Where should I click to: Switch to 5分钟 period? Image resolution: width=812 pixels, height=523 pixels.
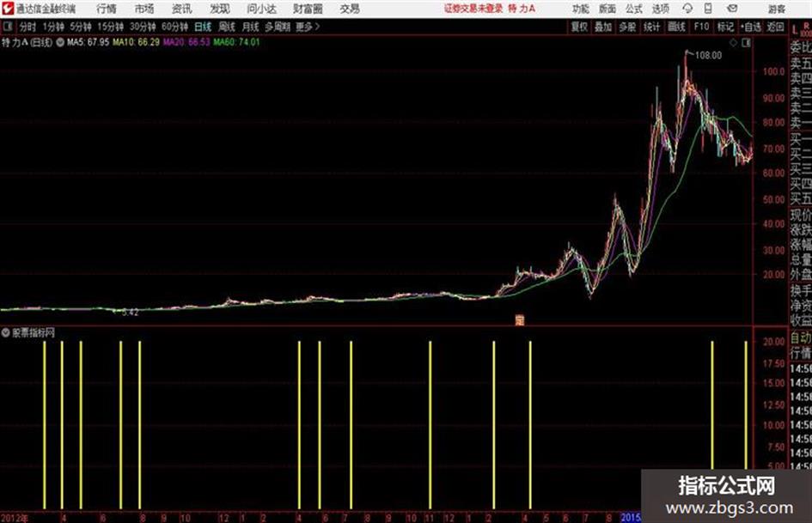(81, 27)
